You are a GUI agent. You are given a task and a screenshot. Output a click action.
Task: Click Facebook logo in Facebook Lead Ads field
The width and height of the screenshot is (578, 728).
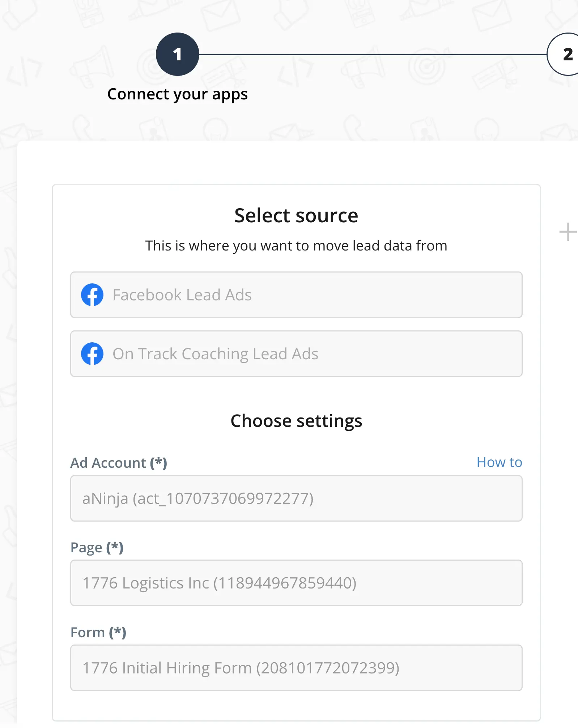(92, 295)
